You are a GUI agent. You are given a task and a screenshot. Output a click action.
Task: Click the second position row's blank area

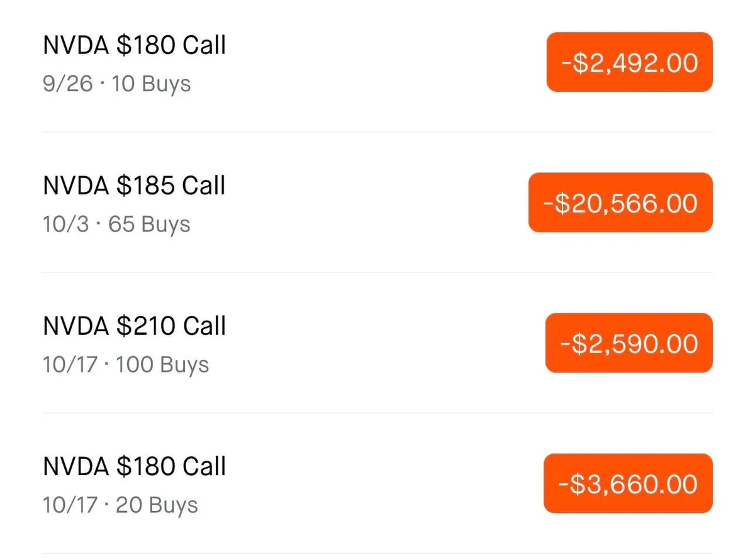click(377, 203)
